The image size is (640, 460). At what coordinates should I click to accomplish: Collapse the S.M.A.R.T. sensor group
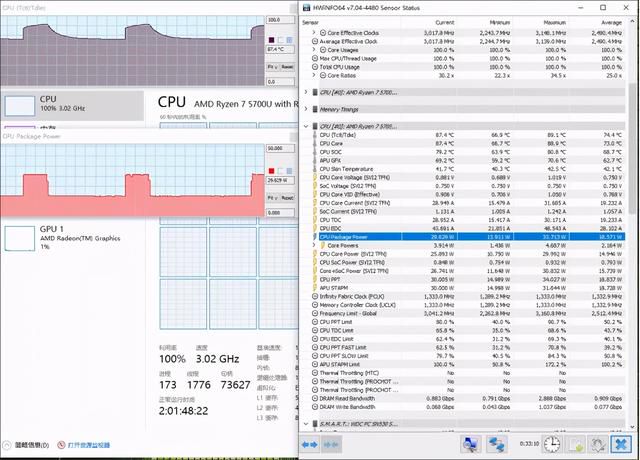coord(306,424)
